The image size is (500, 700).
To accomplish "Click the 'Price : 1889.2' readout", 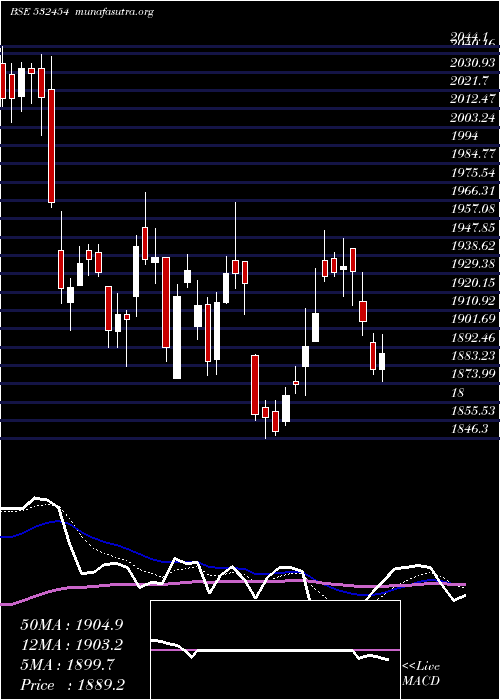I will [x=73, y=685].
